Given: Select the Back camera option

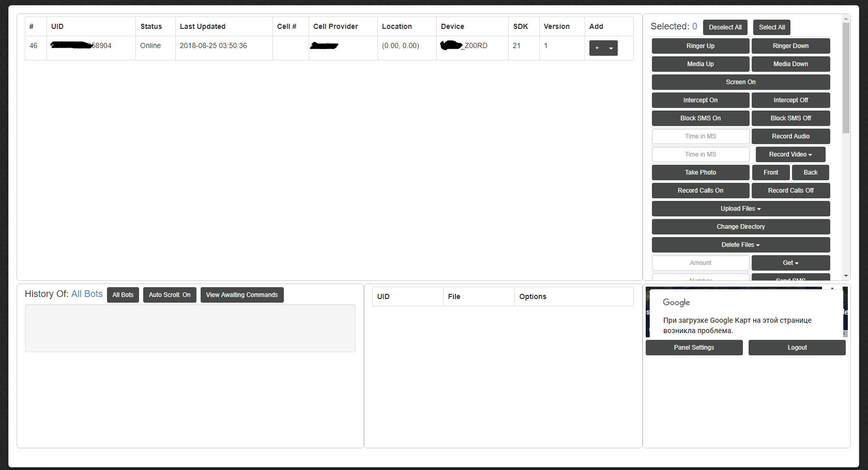Looking at the screenshot, I should [810, 173].
